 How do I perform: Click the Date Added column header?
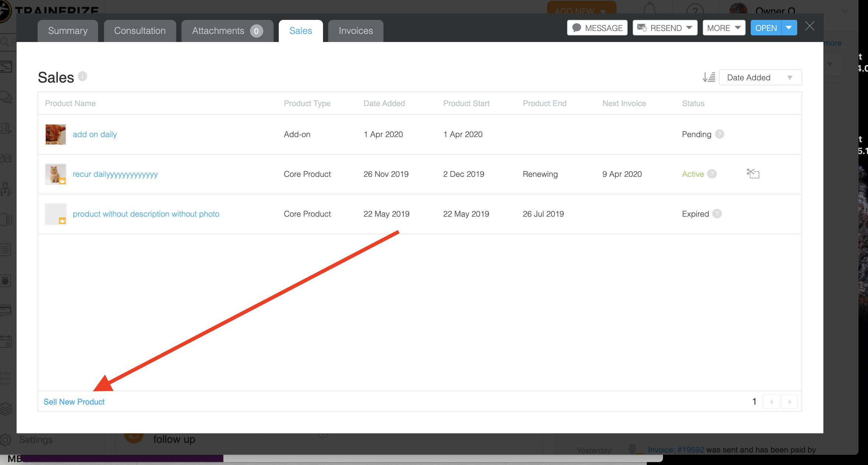click(384, 104)
